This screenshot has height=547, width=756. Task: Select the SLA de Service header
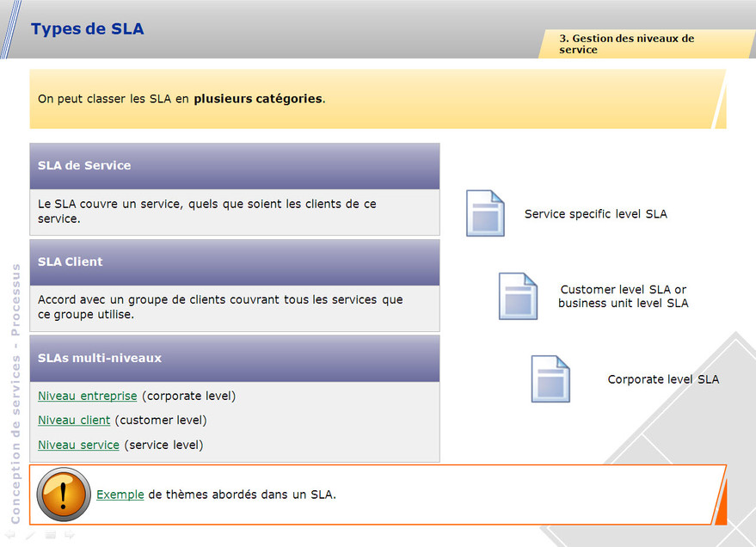234,166
